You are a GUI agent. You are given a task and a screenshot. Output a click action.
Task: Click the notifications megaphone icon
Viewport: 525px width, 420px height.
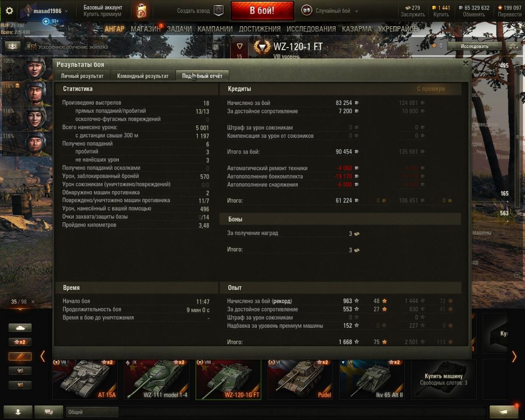coord(504,412)
